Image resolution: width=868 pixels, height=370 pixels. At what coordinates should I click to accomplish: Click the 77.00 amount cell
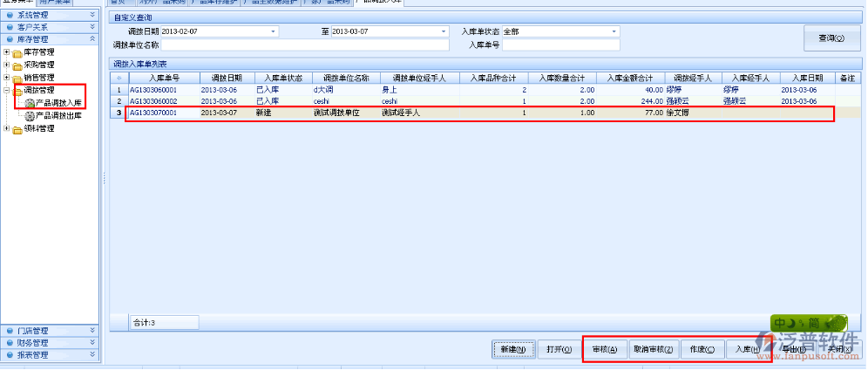point(629,113)
